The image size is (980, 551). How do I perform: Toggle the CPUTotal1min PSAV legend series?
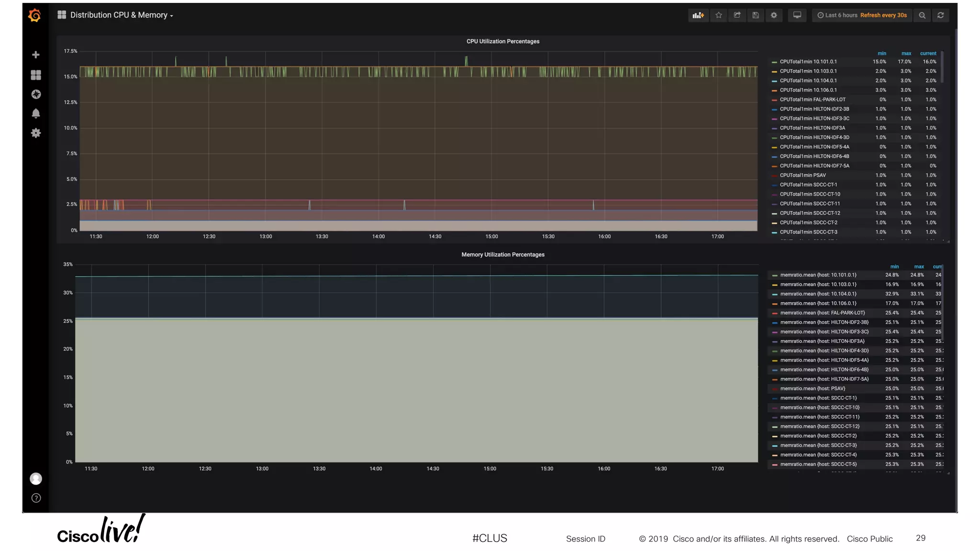[x=802, y=175]
